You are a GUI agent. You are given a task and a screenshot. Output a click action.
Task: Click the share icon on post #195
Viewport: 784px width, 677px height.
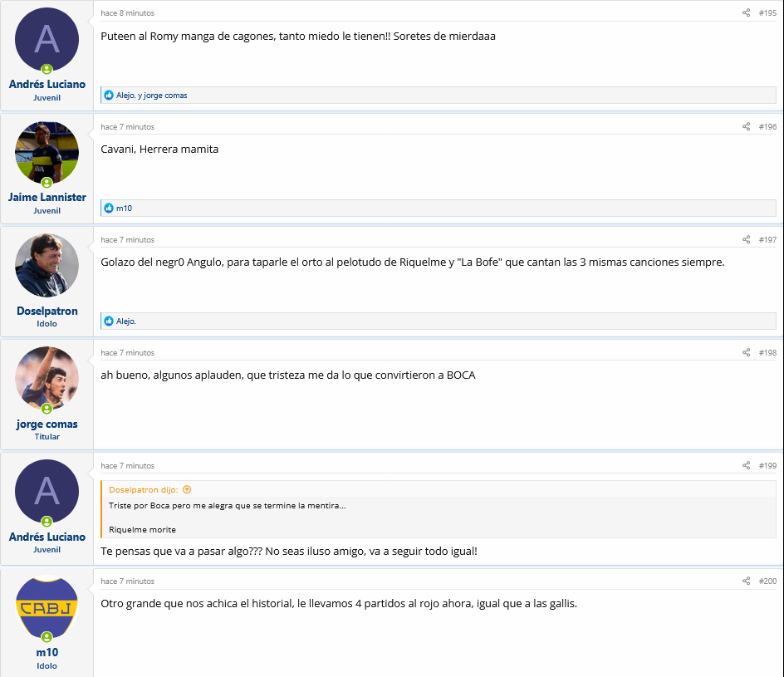746,13
